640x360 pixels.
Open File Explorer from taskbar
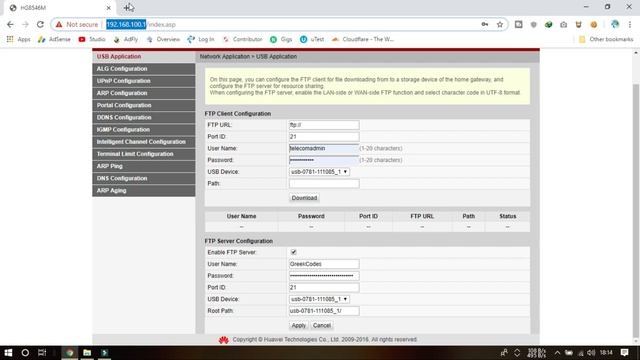(x=87, y=353)
